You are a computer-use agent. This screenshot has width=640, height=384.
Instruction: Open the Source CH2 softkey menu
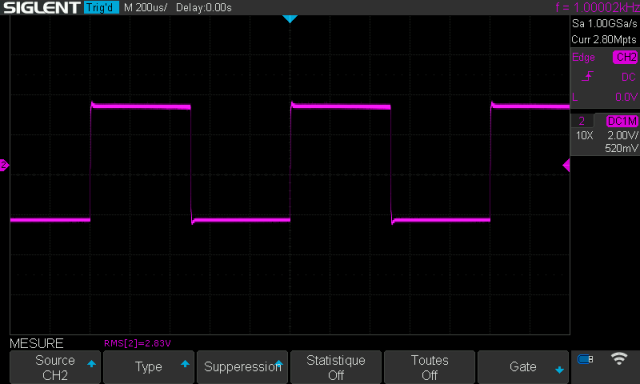click(x=55, y=367)
